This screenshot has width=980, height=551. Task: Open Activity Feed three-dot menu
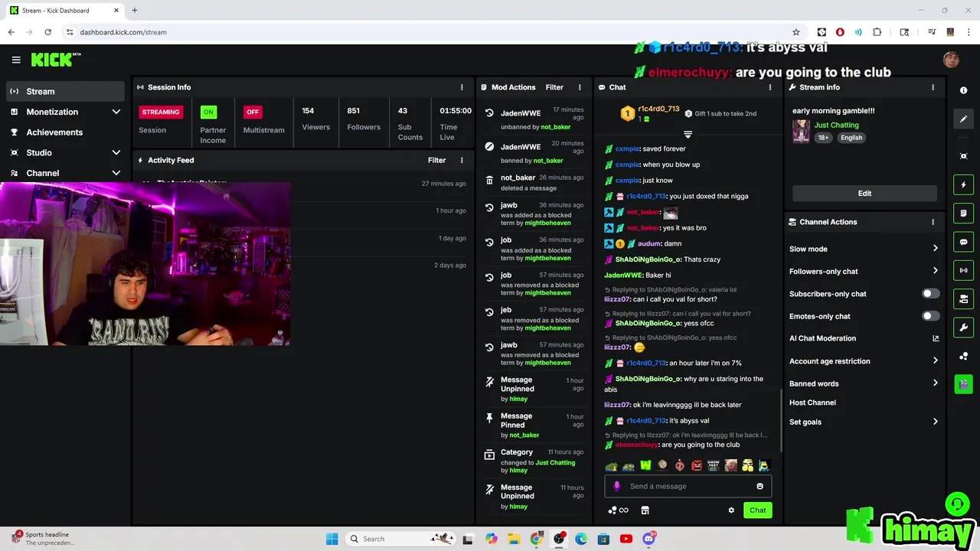462,160
